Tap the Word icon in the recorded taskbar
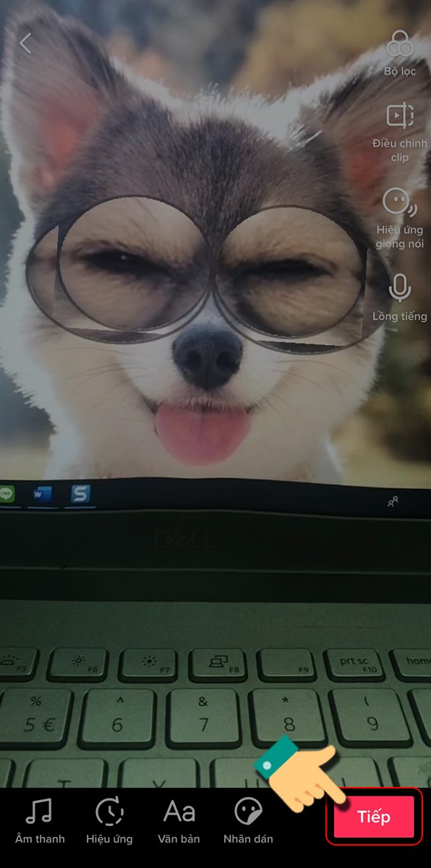Viewport: 431px width, 868px height. coord(43,495)
